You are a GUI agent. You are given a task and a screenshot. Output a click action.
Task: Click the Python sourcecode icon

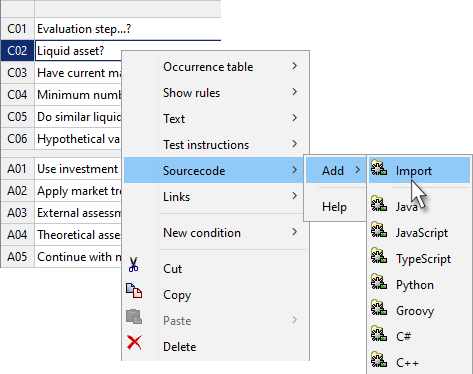pos(379,282)
